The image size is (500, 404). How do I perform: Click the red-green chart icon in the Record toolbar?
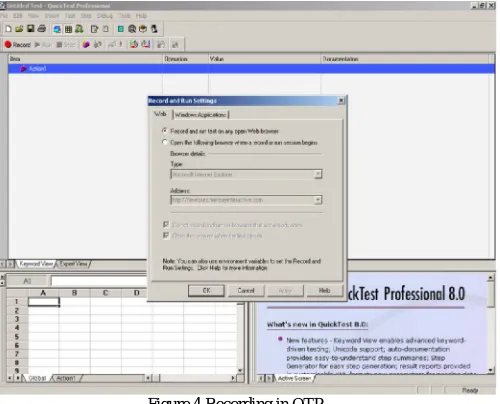click(134, 44)
